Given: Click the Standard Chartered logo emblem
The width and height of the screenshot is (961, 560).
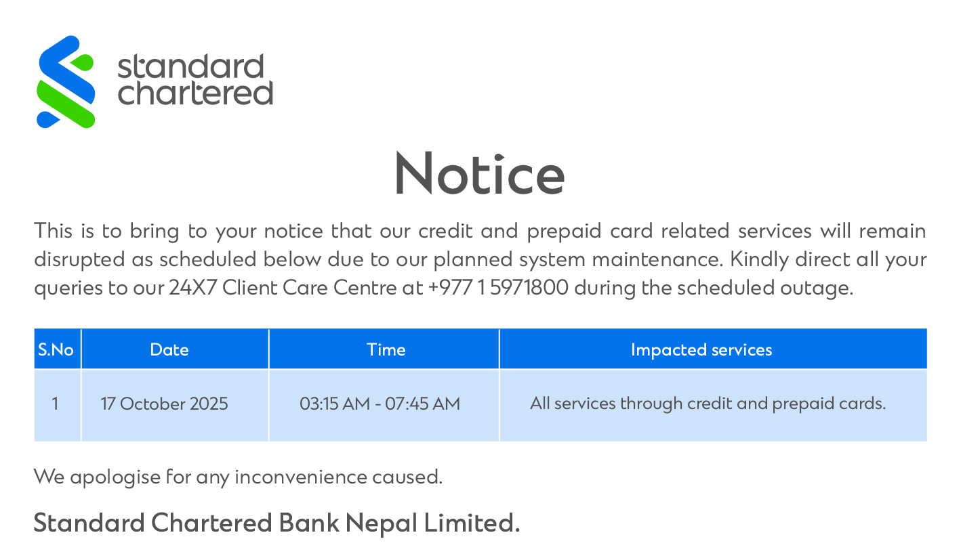Looking at the screenshot, I should coord(66,81).
